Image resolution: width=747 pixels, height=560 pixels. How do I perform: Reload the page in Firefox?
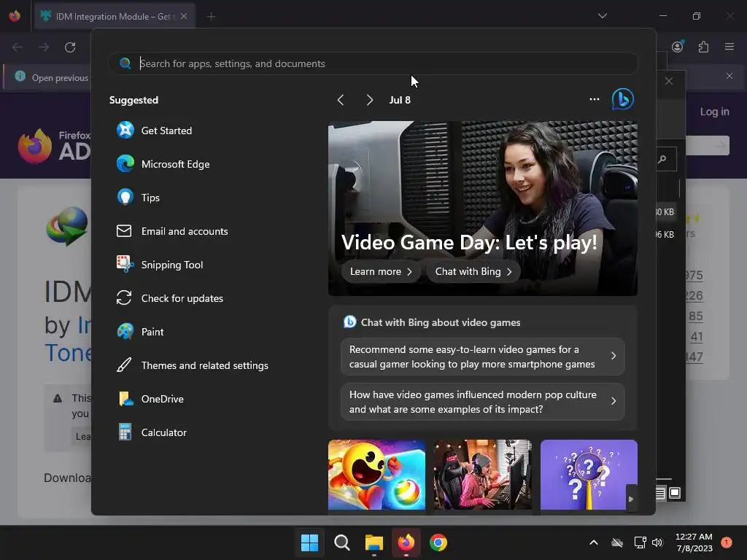point(70,47)
